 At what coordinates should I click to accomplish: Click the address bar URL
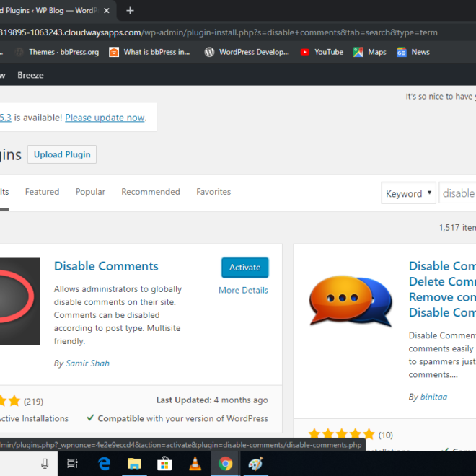tap(219, 32)
